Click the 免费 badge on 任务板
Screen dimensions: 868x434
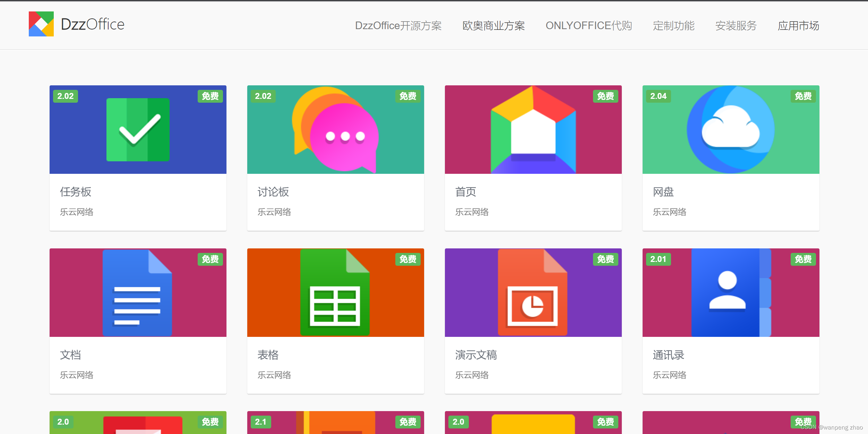(x=210, y=96)
